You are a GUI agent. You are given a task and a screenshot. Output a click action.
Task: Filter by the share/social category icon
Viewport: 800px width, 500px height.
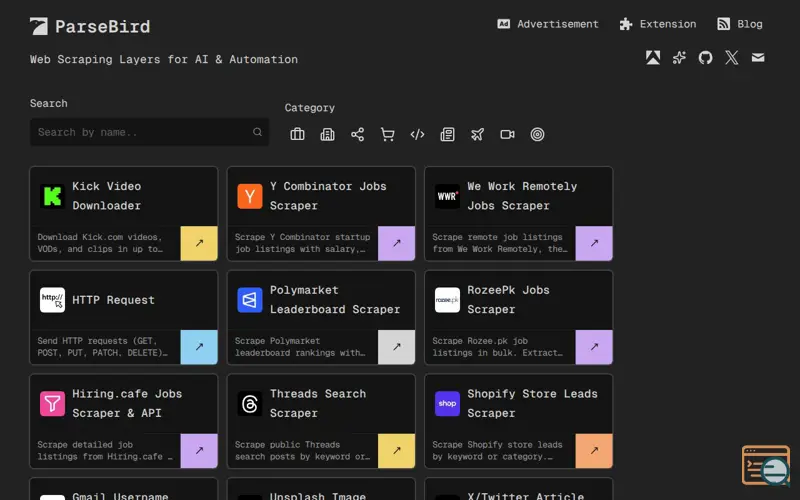coord(358,134)
